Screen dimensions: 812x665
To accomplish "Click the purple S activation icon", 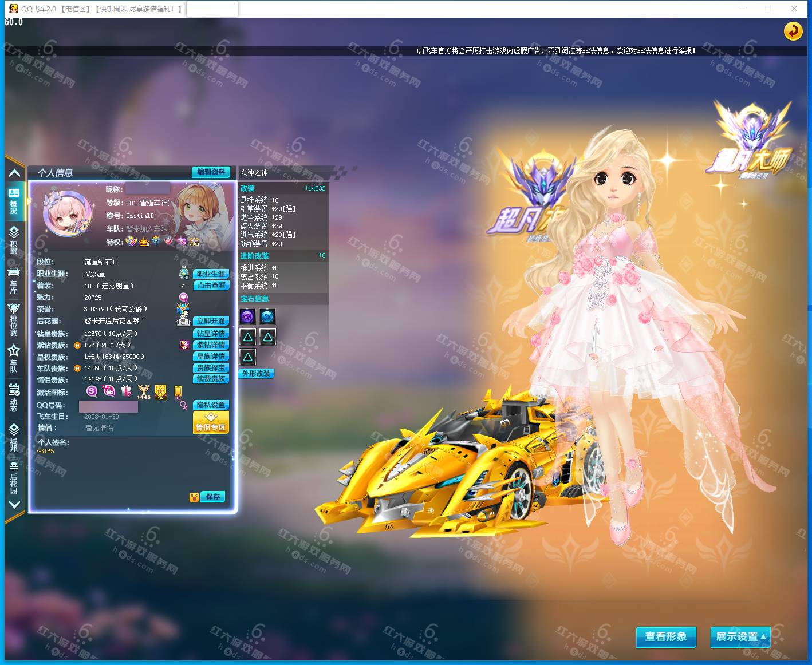I will click(x=92, y=391).
